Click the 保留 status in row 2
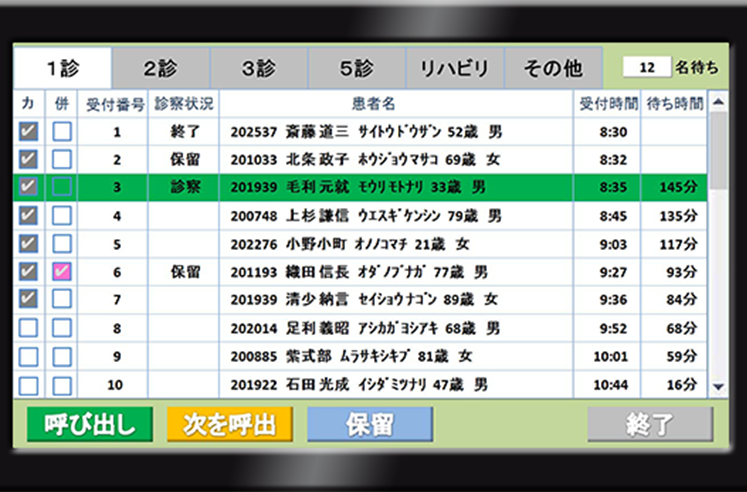The width and height of the screenshot is (747, 492). [184, 160]
